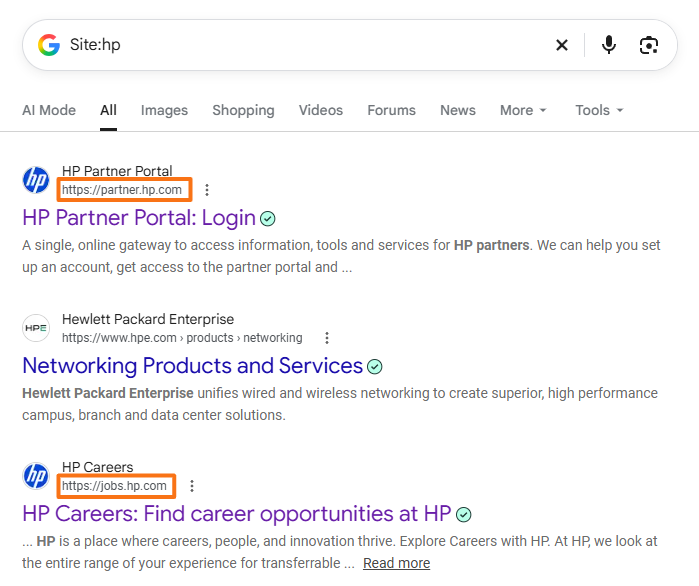699x586 pixels.
Task: Select the All results tab
Action: tap(108, 110)
